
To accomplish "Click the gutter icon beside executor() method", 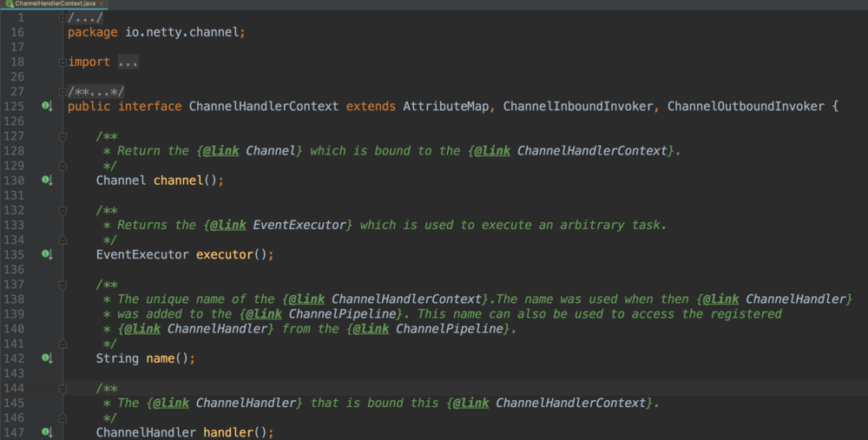I will [x=47, y=255].
